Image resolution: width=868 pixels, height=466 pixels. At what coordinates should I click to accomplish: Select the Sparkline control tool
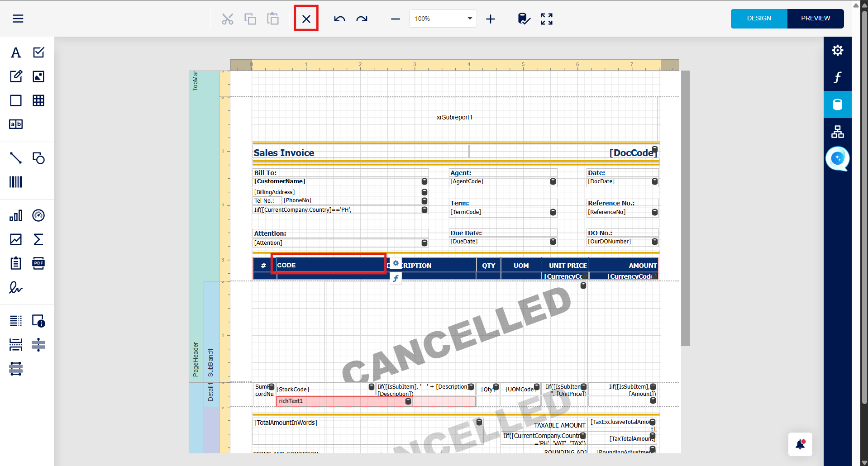coord(16,239)
